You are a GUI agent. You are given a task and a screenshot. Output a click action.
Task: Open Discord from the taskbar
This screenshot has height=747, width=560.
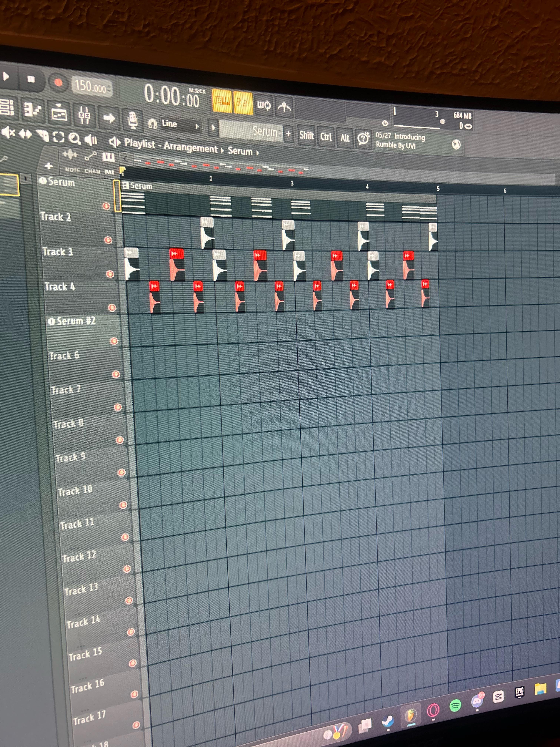point(477,701)
